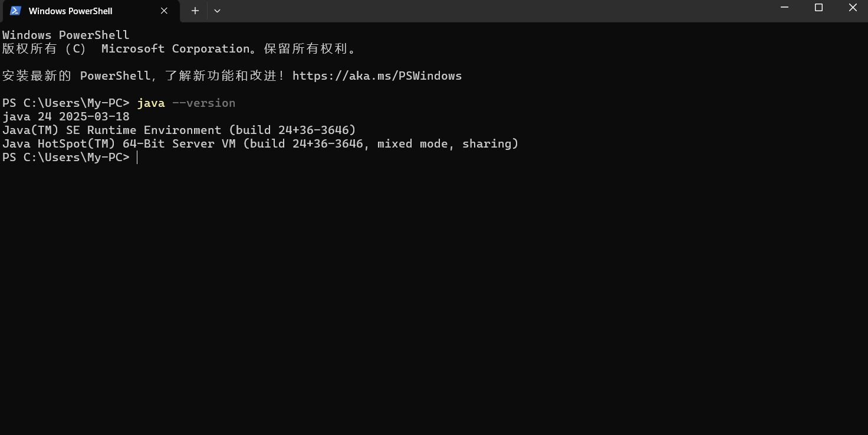Click the PowerShell shield logo in the tab bar
Screen dimensions: 868x435
(x=14, y=10)
